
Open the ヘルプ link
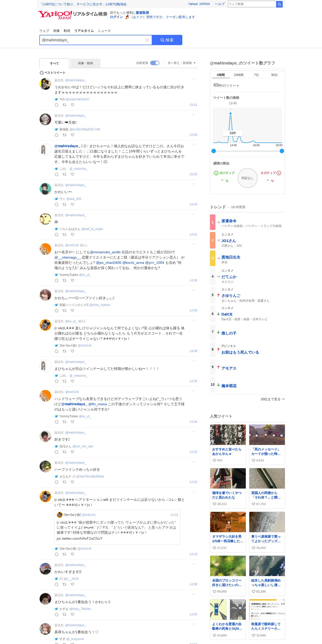click(220, 4)
